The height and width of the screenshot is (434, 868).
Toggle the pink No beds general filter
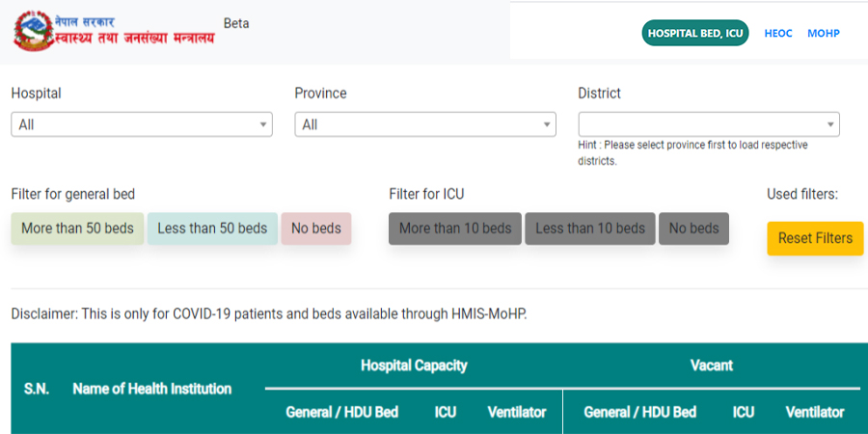[316, 229]
